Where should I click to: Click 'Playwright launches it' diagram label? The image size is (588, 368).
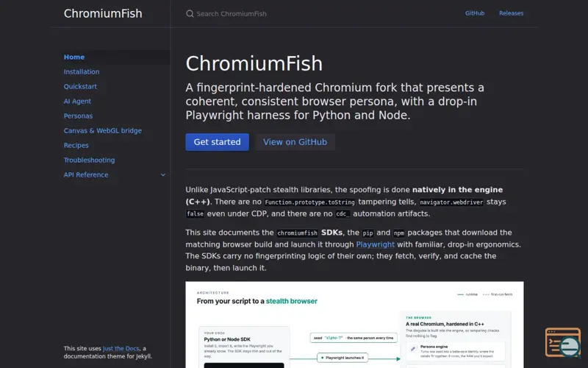[343, 358]
